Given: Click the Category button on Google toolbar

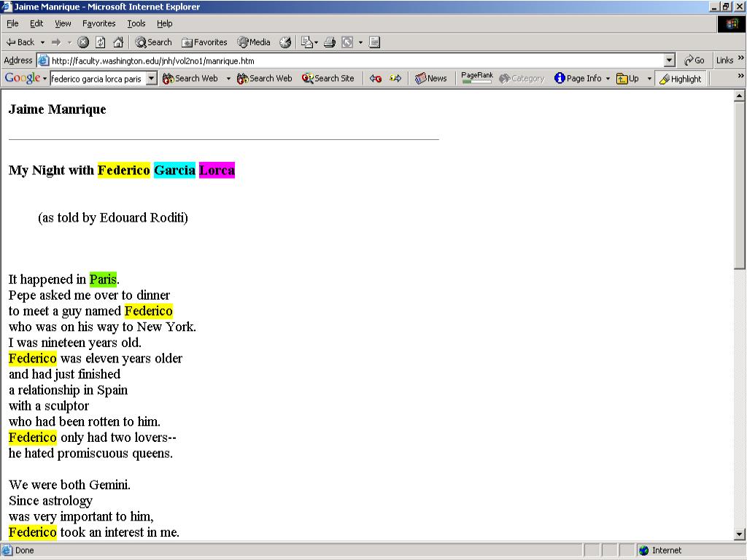Looking at the screenshot, I should tap(522, 79).
